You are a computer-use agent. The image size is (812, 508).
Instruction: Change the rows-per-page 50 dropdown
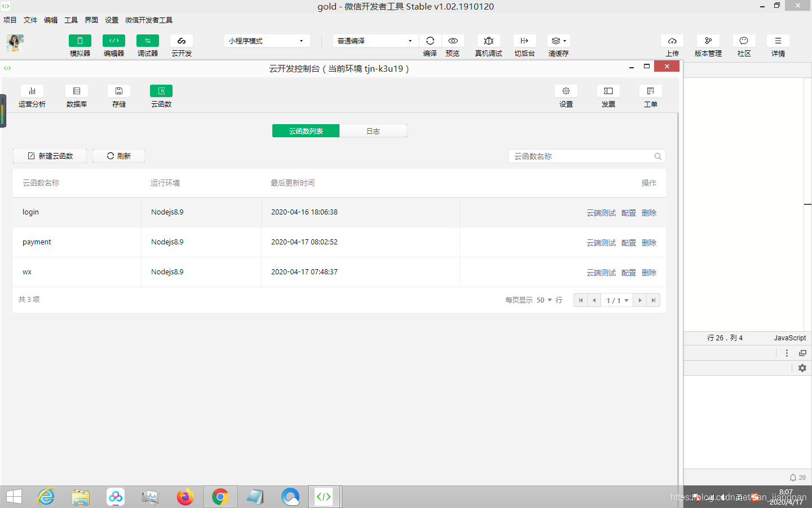click(544, 300)
